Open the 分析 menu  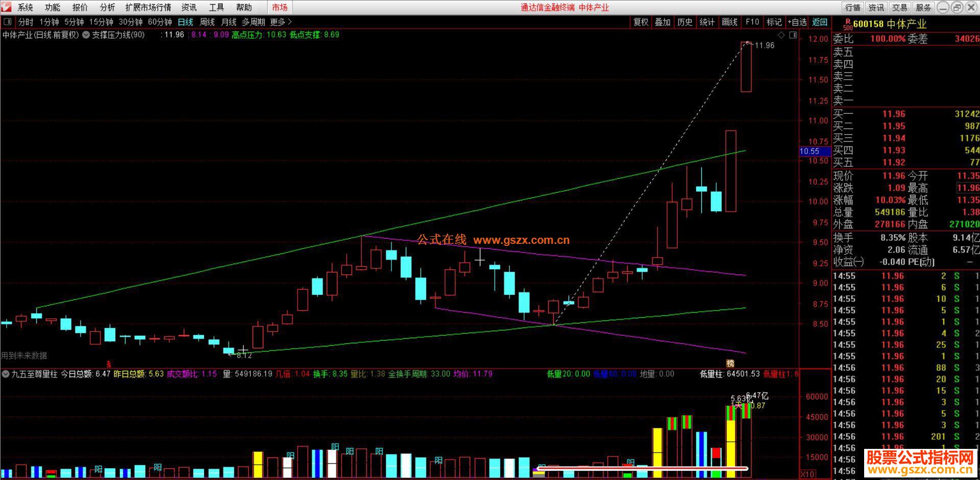click(107, 7)
